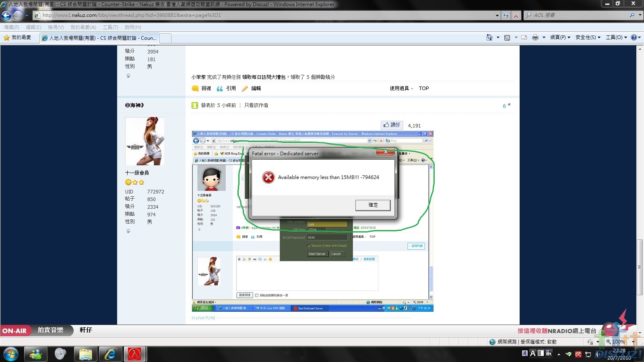
Task: Open Favorites with the star icon
Action: (x=6, y=37)
